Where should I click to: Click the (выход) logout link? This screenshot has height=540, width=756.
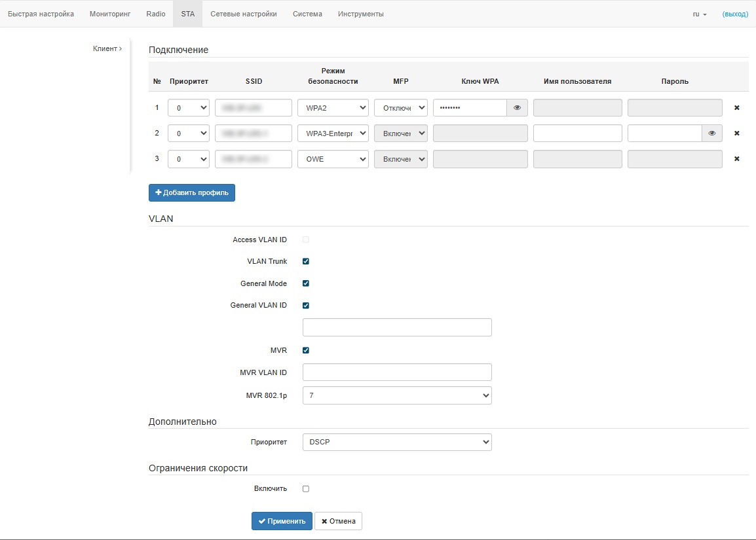point(735,14)
